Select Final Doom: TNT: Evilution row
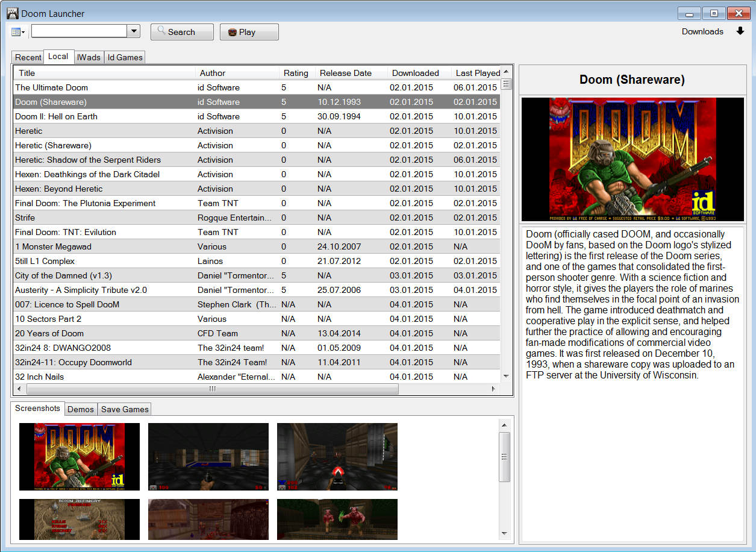Viewport: 756px width, 552px height. pos(257,232)
